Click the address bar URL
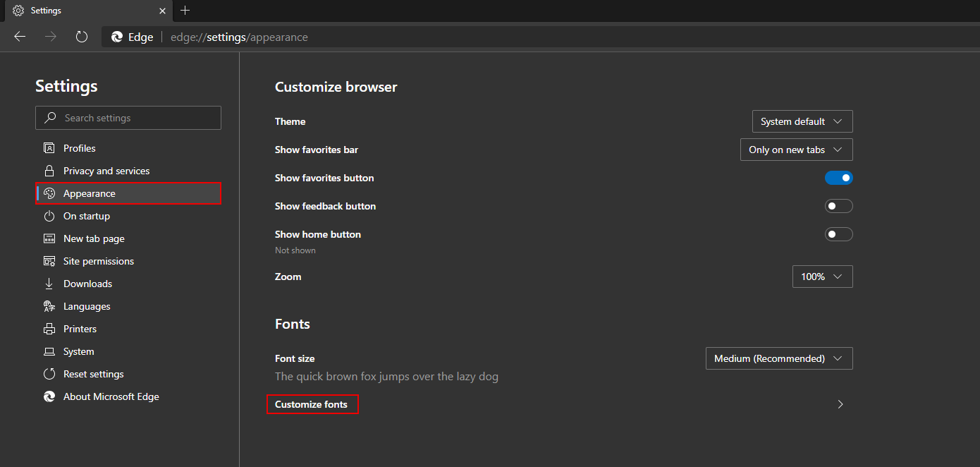The image size is (980, 467). click(239, 37)
